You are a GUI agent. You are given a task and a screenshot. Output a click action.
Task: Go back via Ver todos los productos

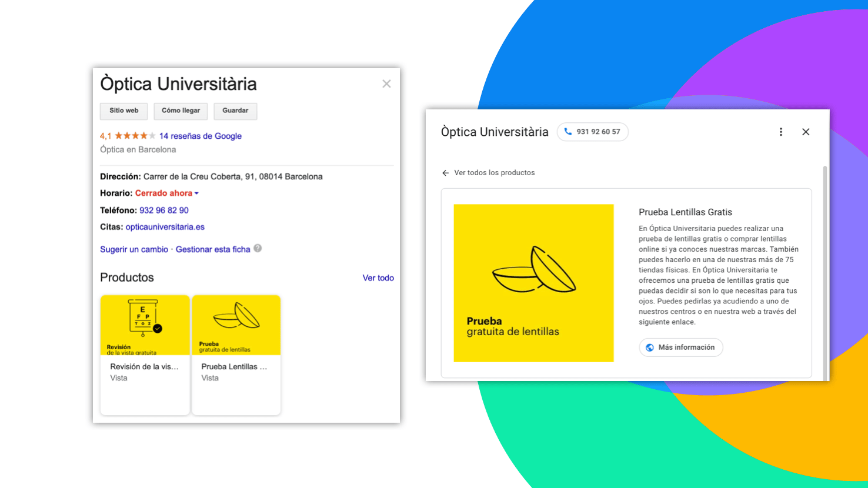pyautogui.click(x=495, y=173)
